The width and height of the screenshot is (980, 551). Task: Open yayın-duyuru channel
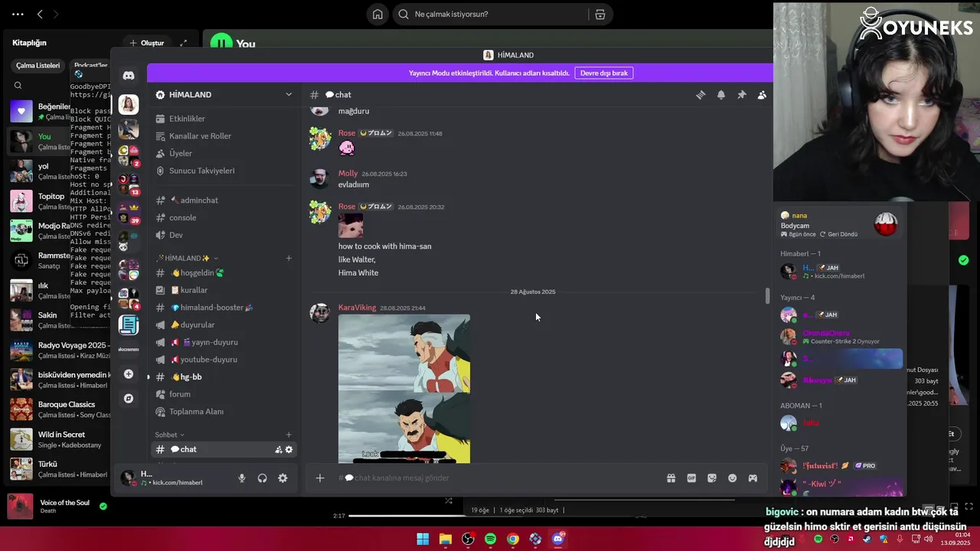223,342
